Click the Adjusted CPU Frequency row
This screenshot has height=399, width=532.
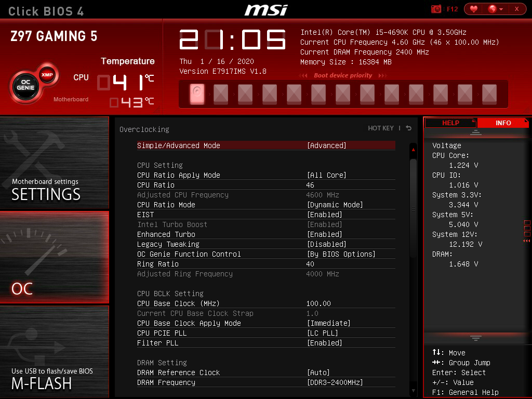pos(266,195)
